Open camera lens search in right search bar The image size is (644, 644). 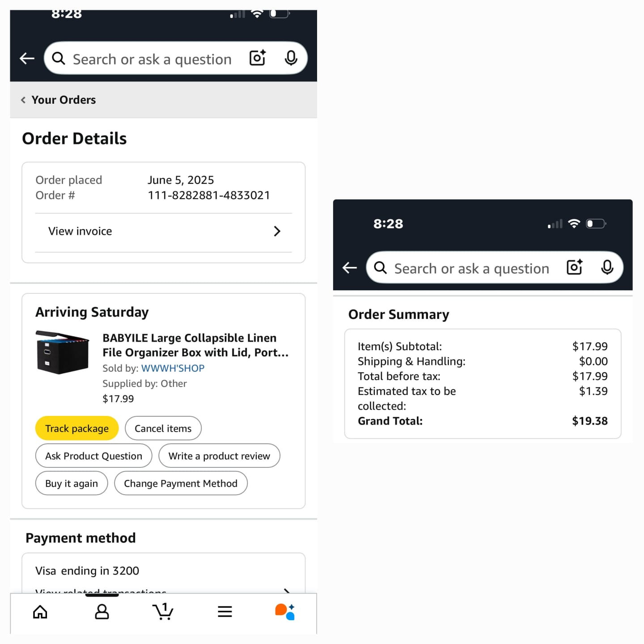click(575, 267)
